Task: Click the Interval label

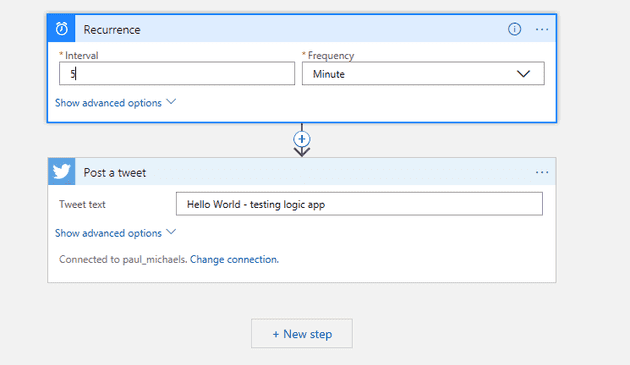Action: 82,55
